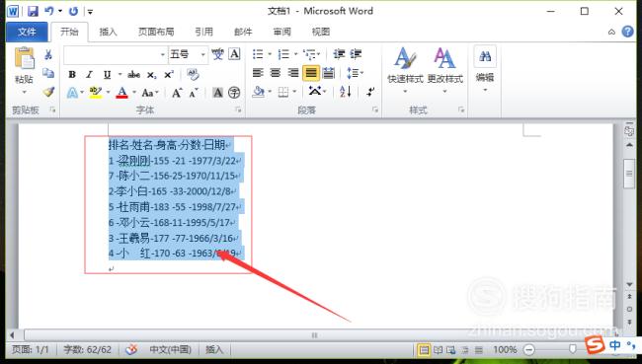Open the paragraph dialog launcher
The height and width of the screenshot is (364, 642).
[x=375, y=109]
